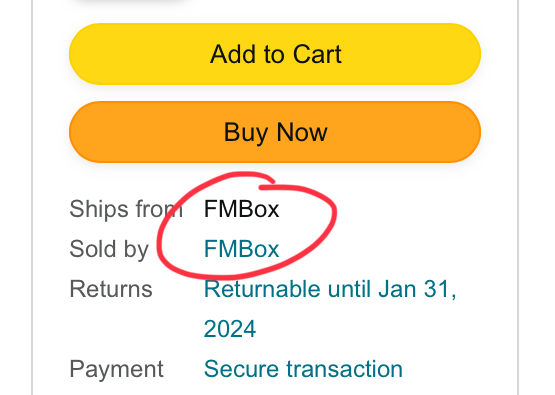The width and height of the screenshot is (555, 395).
Task: Click the Sold by label
Action: point(109,250)
